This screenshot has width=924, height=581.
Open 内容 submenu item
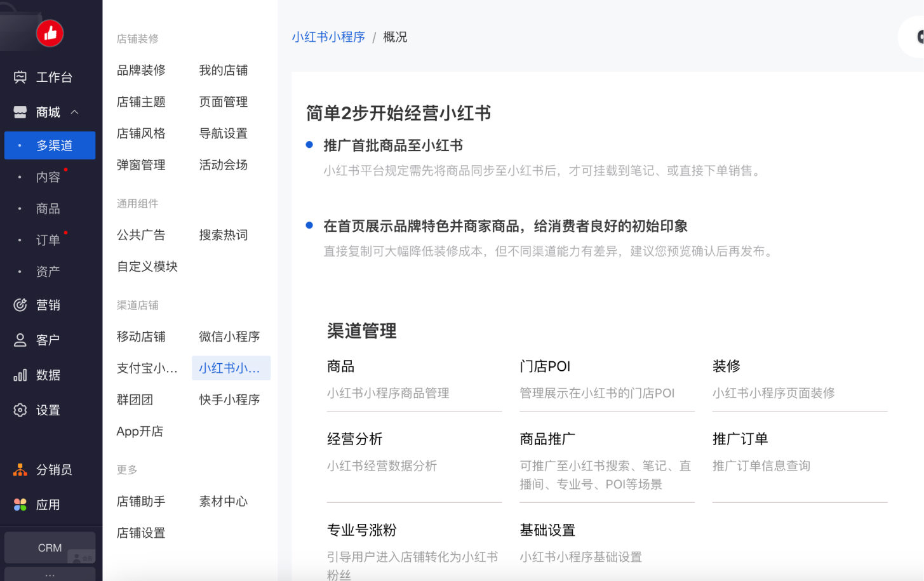48,177
